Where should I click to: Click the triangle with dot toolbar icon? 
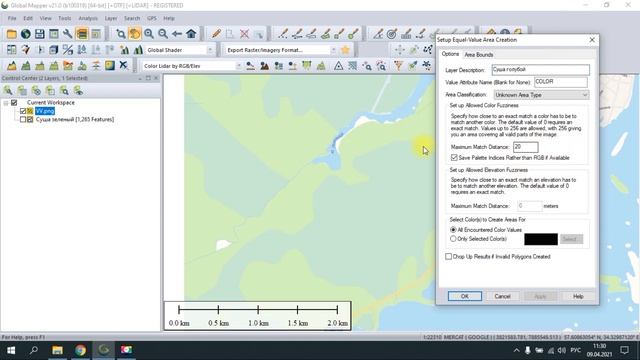(338, 65)
